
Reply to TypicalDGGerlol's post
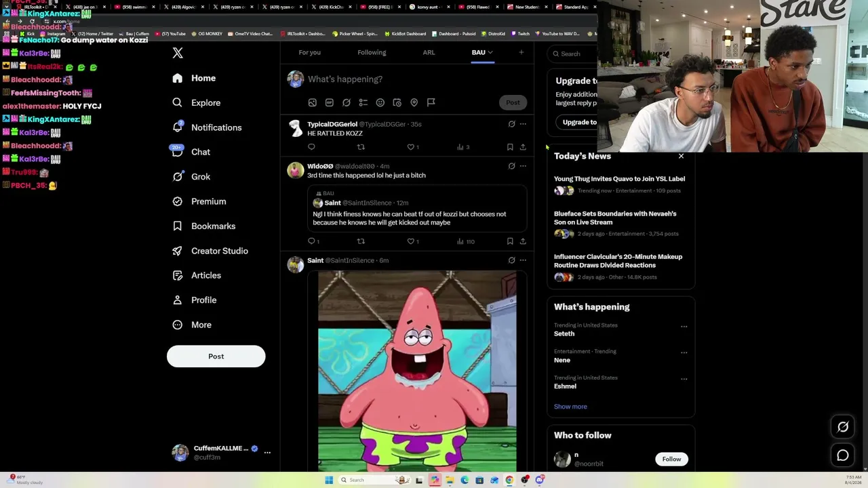tap(311, 147)
